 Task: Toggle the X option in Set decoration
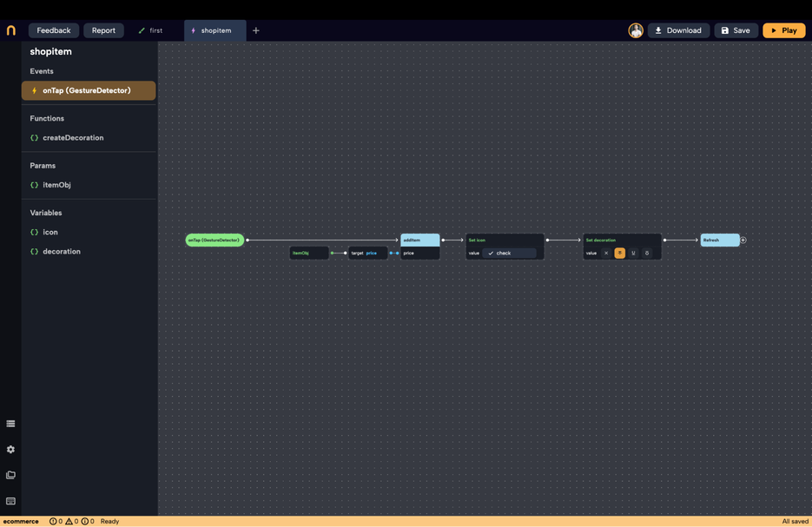coord(606,254)
